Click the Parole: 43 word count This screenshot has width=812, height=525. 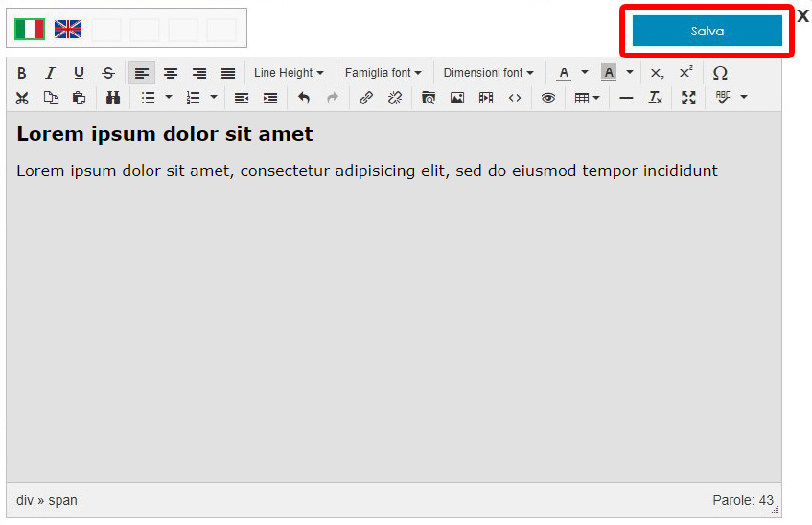coord(743,501)
